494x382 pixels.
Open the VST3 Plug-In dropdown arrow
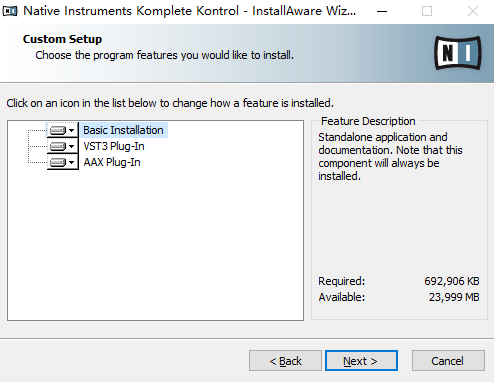(71, 146)
